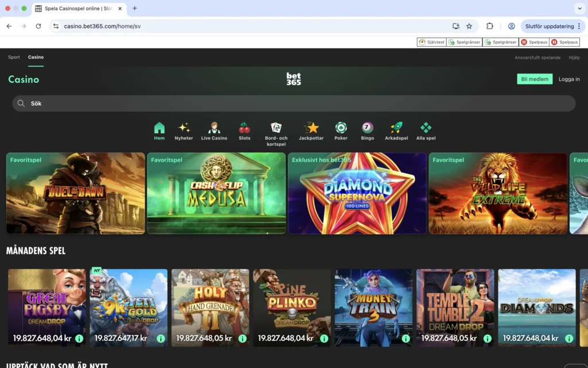The width and height of the screenshot is (588, 368).
Task: Expand the browser profile menu
Action: (x=511, y=26)
